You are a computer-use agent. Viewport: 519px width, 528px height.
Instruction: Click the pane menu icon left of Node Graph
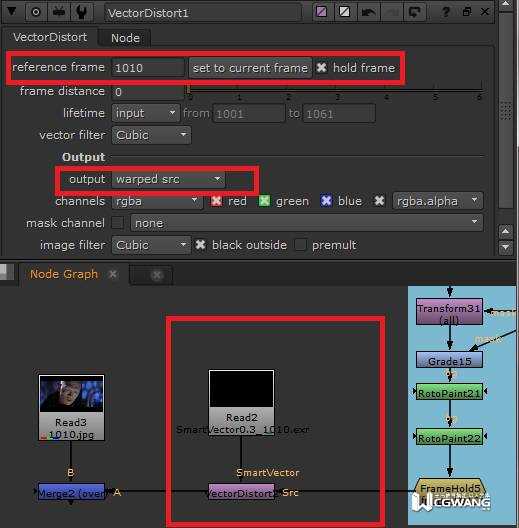7,272
